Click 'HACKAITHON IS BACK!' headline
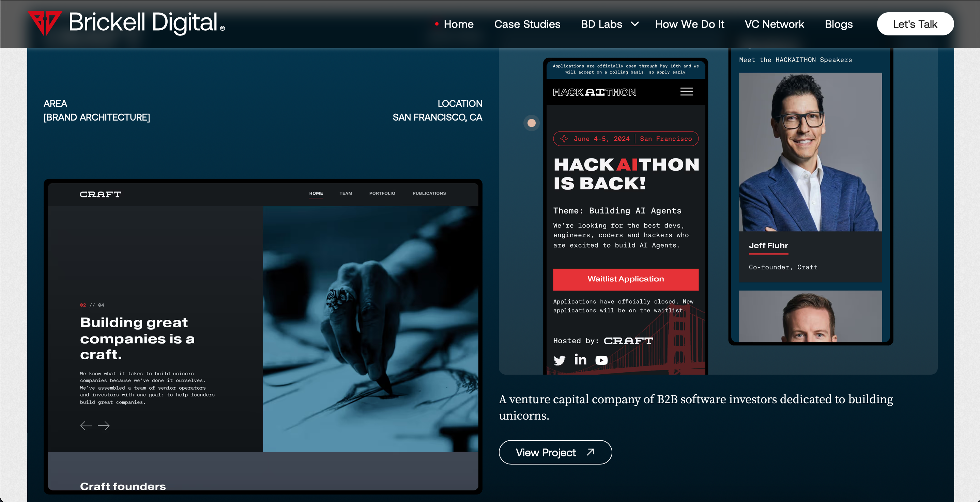 [626, 174]
